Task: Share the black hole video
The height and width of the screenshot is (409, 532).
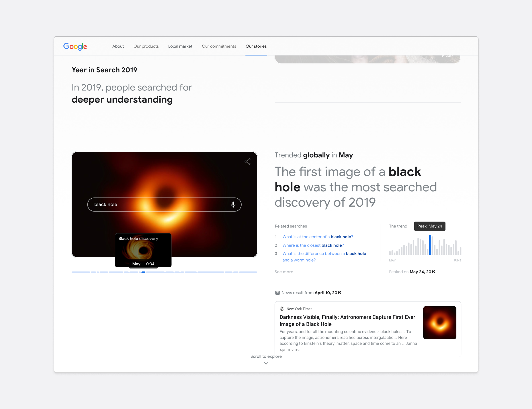Action: pyautogui.click(x=248, y=162)
